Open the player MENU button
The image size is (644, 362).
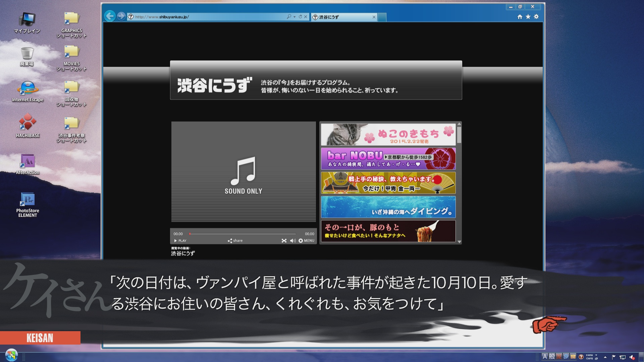306,241
